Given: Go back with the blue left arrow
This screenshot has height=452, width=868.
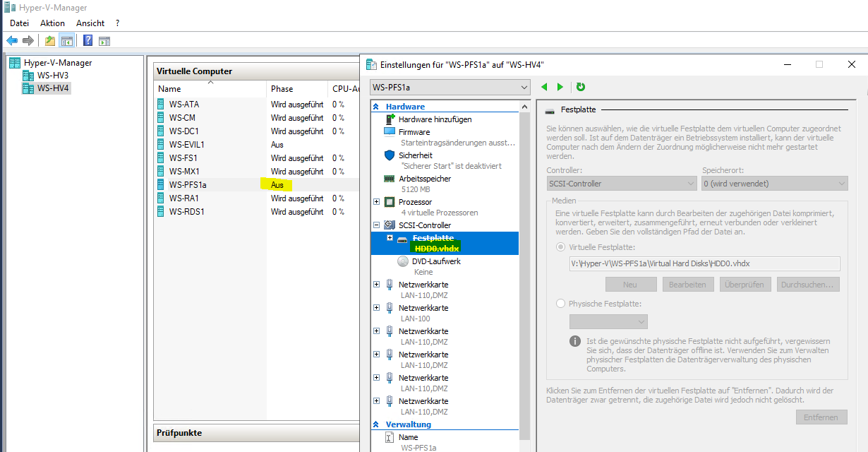Looking at the screenshot, I should 12,41.
